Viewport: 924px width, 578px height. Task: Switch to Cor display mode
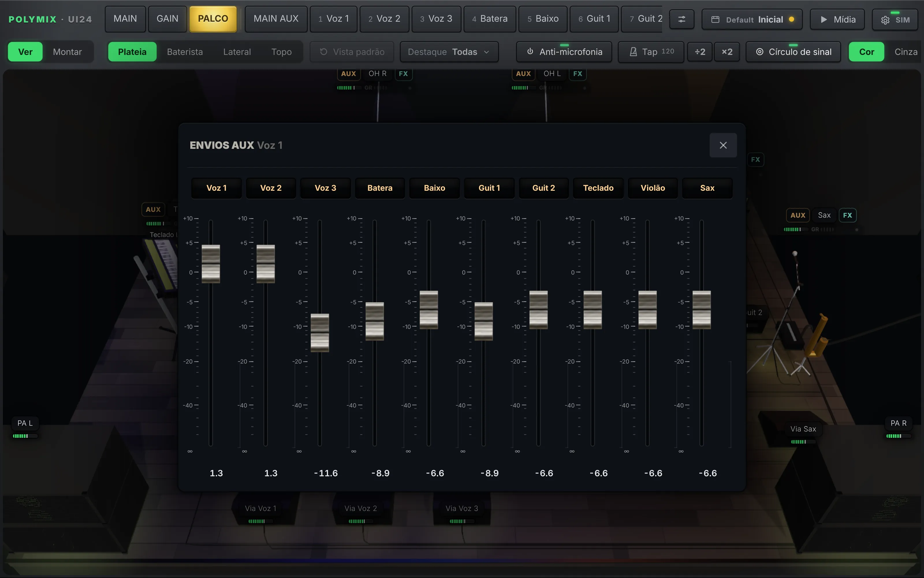point(866,52)
